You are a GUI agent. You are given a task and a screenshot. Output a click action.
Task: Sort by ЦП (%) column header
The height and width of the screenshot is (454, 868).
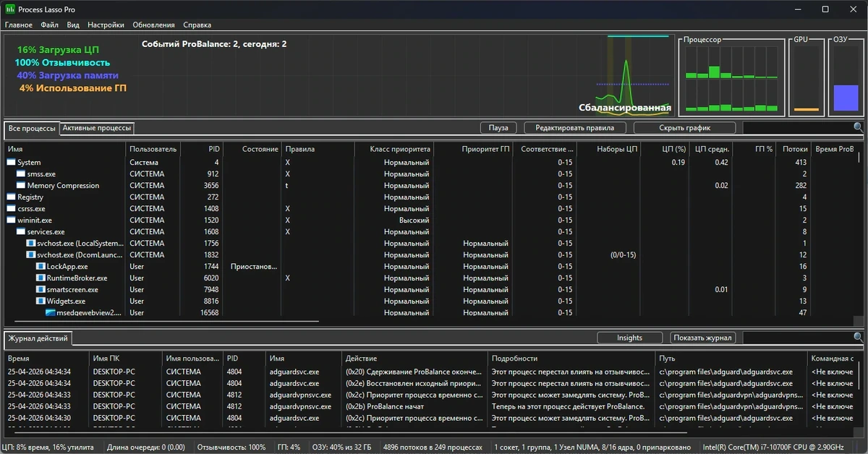665,149
